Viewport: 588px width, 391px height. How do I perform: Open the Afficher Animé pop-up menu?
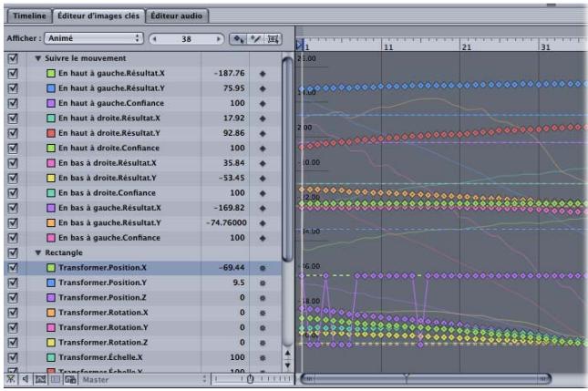click(94, 38)
